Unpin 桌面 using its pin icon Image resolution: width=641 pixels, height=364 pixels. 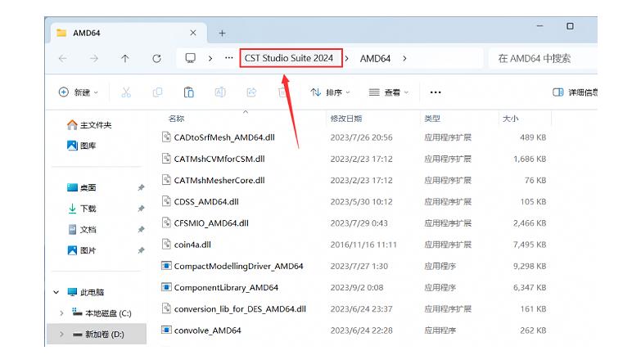pyautogui.click(x=141, y=187)
